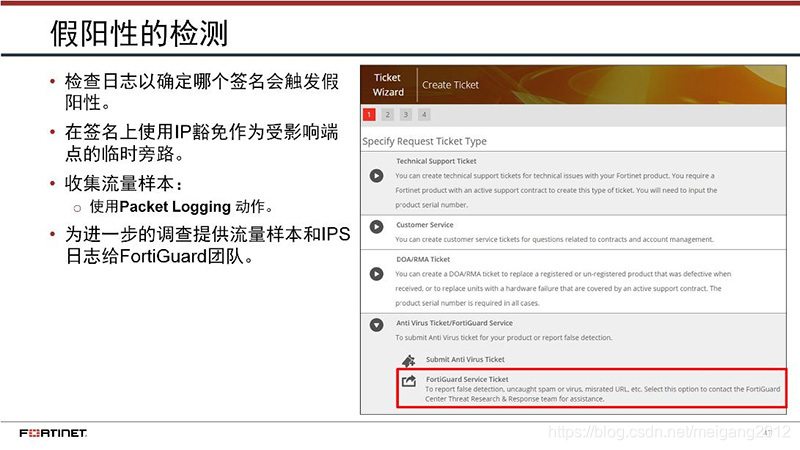Click the Technical Support Ticket heading
The width and height of the screenshot is (800, 450).
coord(436,161)
